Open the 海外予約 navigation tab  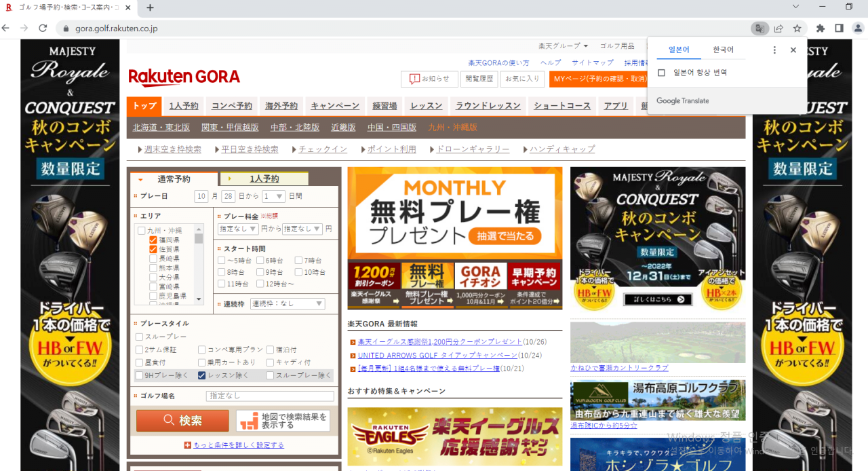pyautogui.click(x=281, y=106)
